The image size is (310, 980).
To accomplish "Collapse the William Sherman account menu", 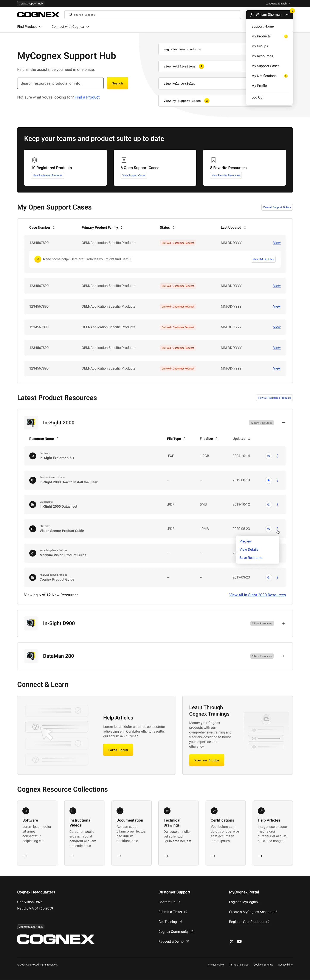I will tap(269, 14).
